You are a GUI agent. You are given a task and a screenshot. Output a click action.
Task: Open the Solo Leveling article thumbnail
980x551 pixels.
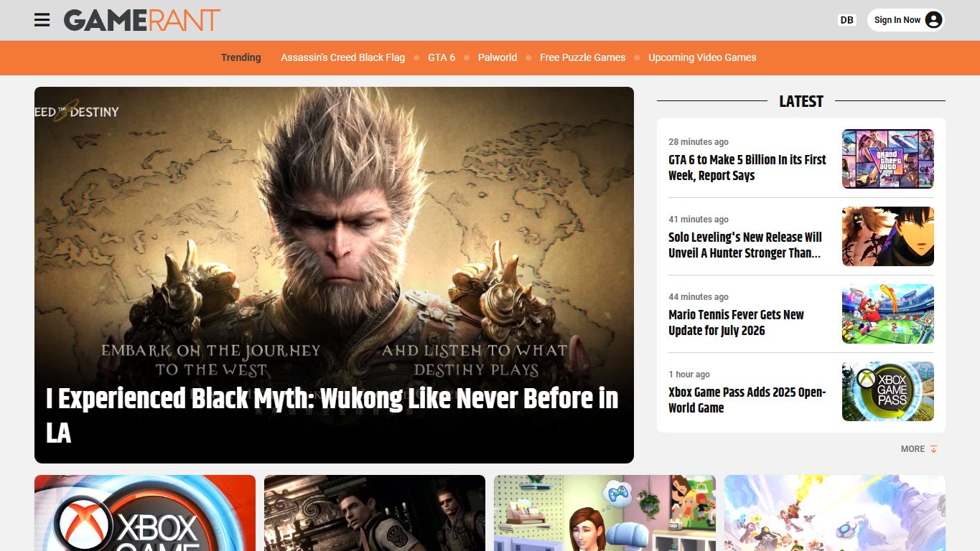coord(888,236)
